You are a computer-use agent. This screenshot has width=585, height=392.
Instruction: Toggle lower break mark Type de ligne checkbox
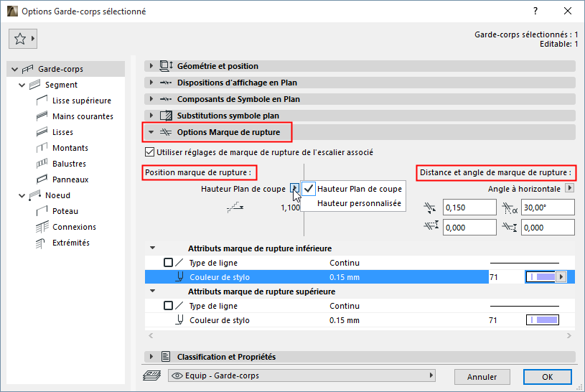coord(168,263)
